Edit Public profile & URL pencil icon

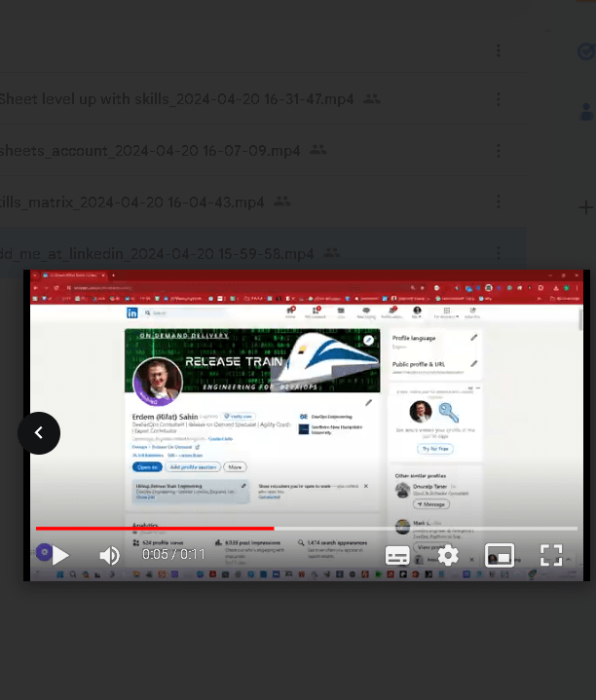(474, 364)
